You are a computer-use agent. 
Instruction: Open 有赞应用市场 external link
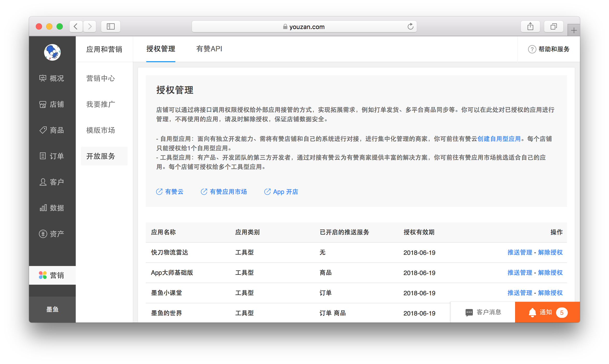tap(224, 192)
